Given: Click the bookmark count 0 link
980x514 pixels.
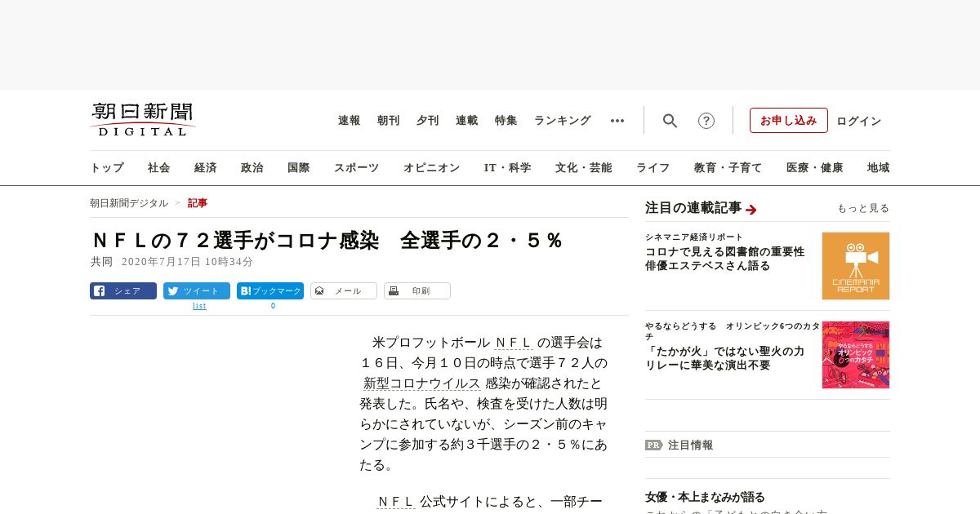Looking at the screenshot, I should coord(273,306).
